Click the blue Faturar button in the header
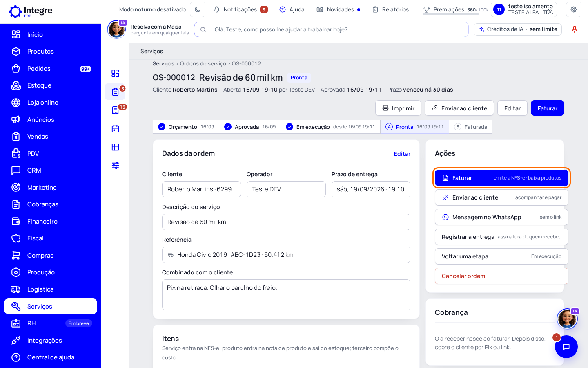The width and height of the screenshot is (588, 368). 548,108
